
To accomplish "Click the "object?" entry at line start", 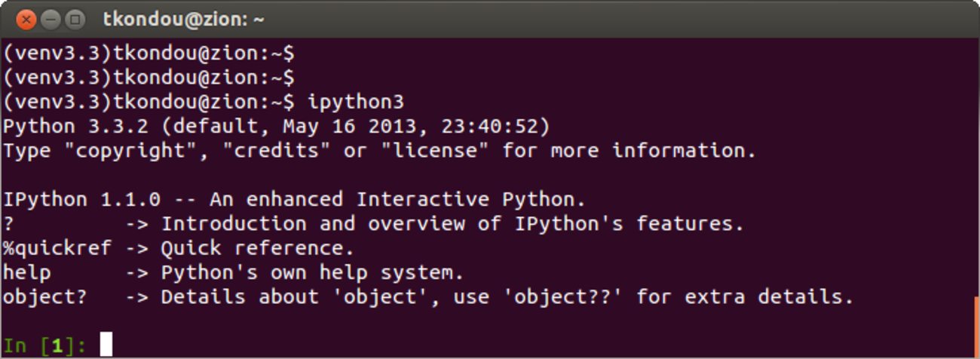I will (45, 297).
